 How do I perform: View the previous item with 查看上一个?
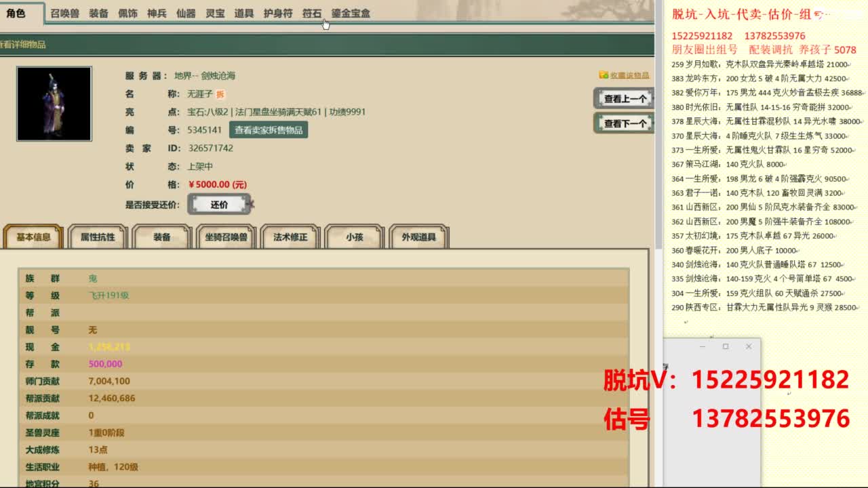(624, 98)
